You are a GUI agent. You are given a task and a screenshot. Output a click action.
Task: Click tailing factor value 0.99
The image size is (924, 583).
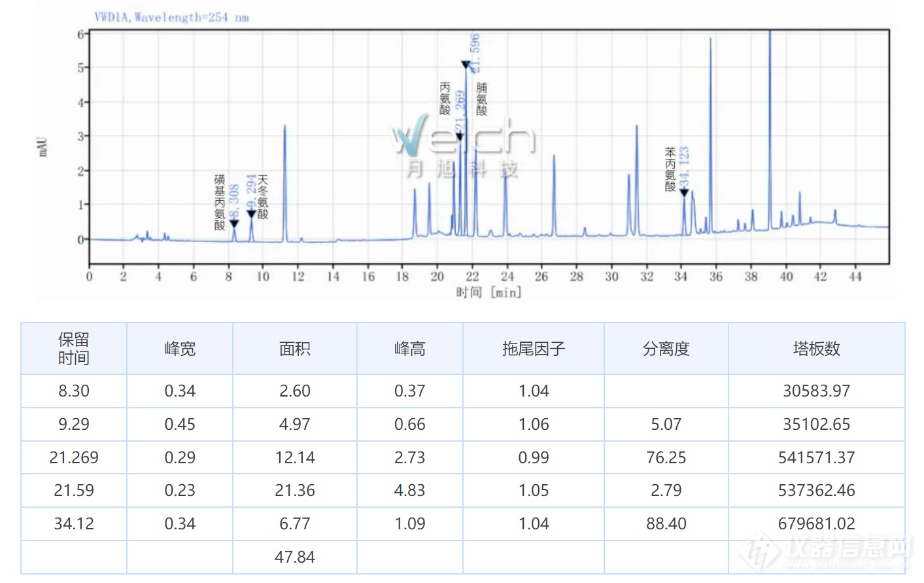coord(534,457)
